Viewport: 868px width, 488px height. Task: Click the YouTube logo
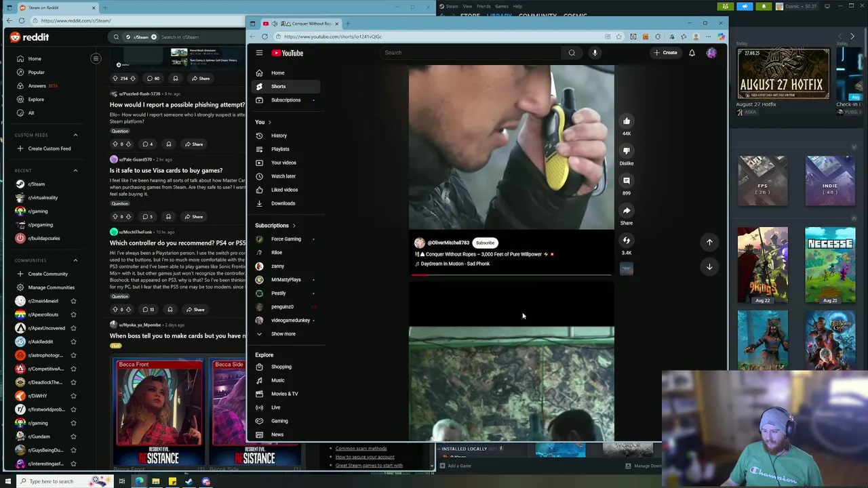tap(288, 53)
